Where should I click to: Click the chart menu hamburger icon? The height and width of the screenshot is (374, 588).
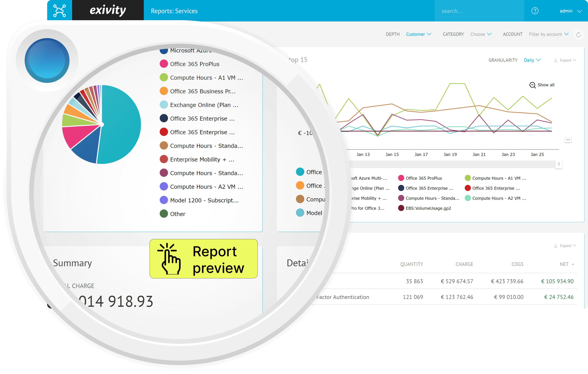click(x=568, y=139)
